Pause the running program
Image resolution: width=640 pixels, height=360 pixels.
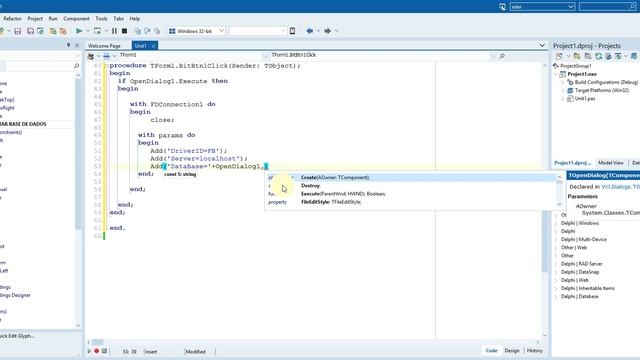pos(114,31)
